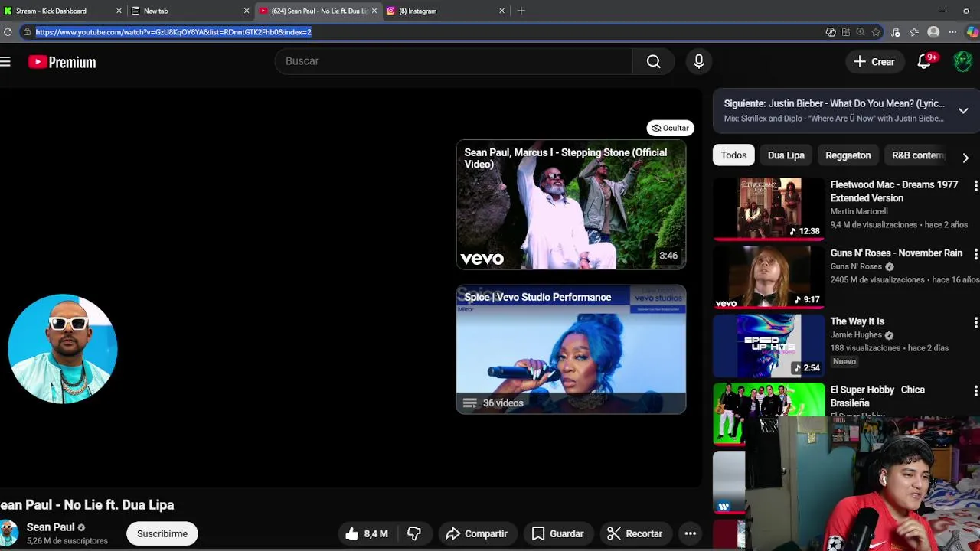980x551 pixels.
Task: Zoom icon in the address bar
Action: click(861, 32)
